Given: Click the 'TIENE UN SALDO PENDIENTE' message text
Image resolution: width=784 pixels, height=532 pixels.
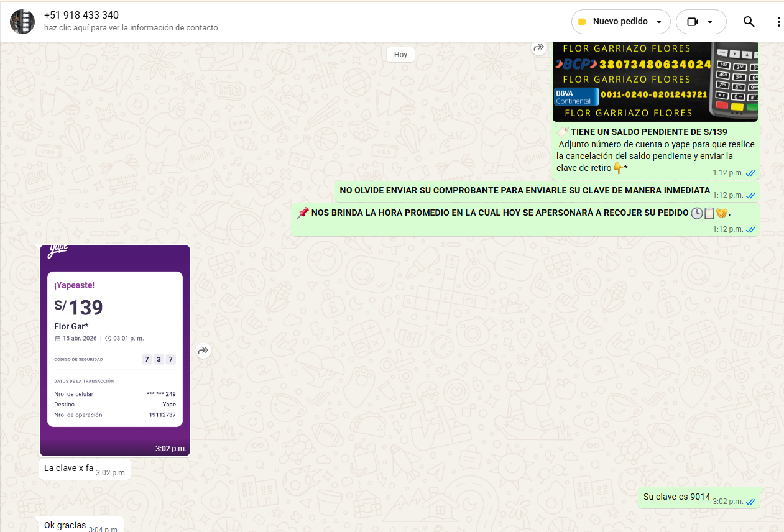Looking at the screenshot, I should [648, 132].
